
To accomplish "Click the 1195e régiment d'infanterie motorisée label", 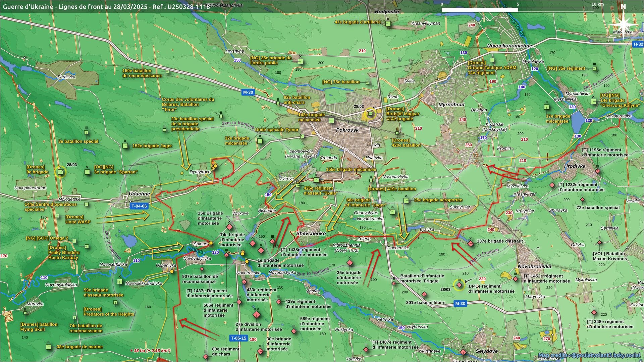I will click(605, 153).
